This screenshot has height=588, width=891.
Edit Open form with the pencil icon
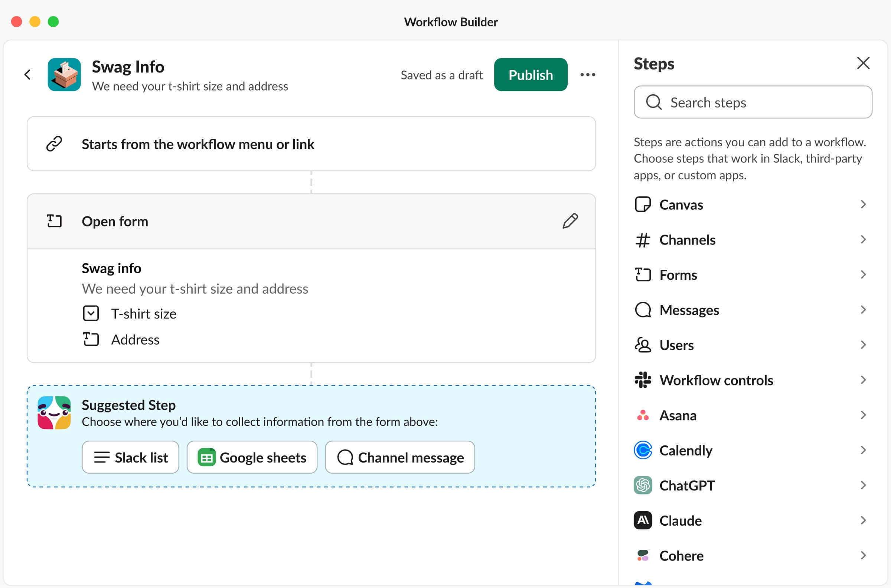570,221
